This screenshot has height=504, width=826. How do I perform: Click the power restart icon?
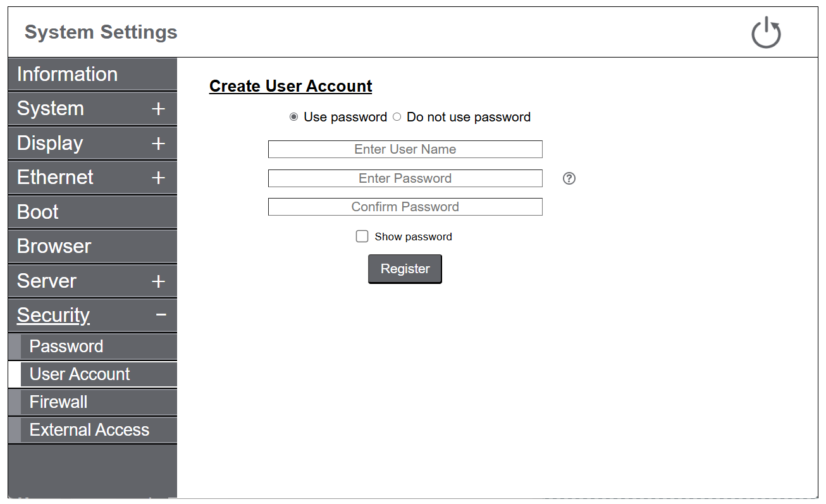[x=766, y=33]
